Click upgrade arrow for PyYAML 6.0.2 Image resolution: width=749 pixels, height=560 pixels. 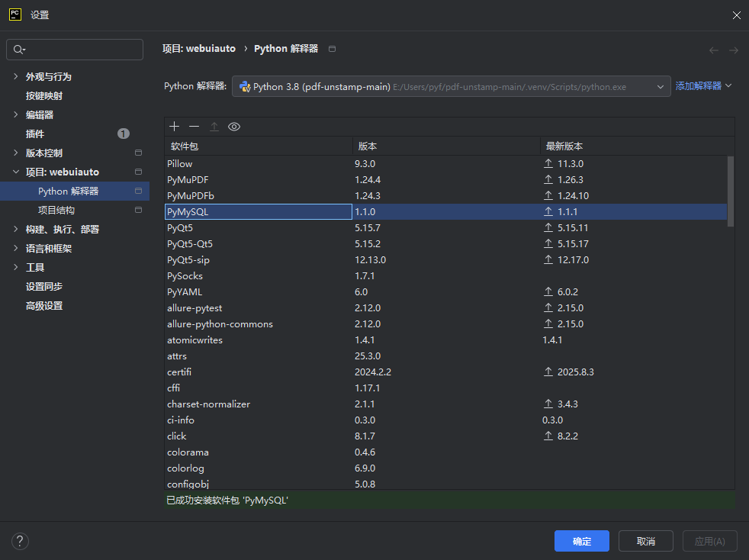tap(548, 292)
